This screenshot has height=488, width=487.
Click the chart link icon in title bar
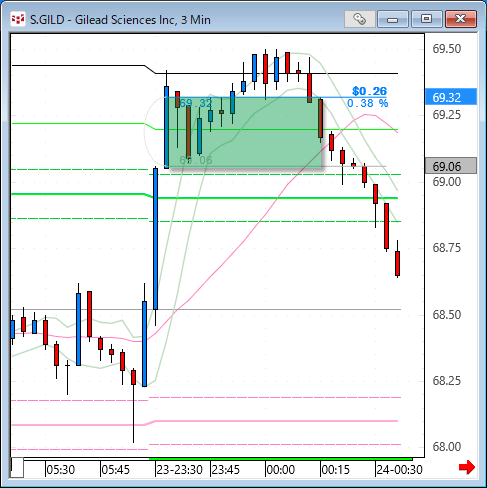tap(359, 19)
